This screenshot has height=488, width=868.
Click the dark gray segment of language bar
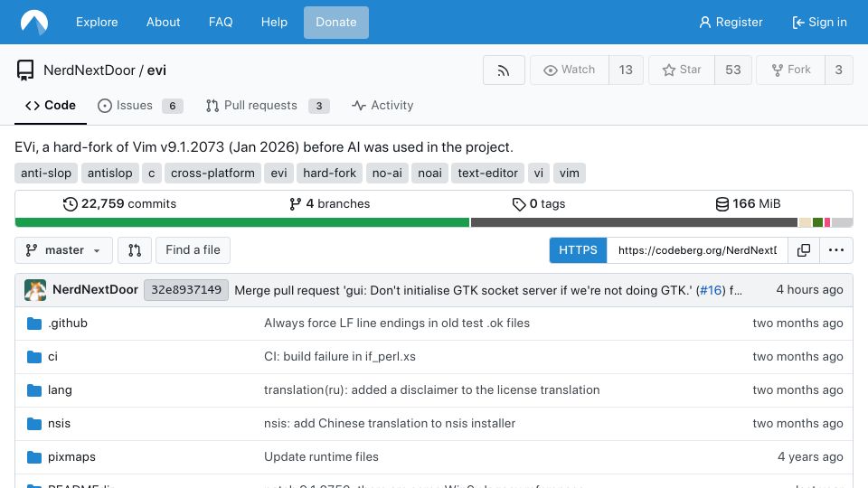point(634,222)
